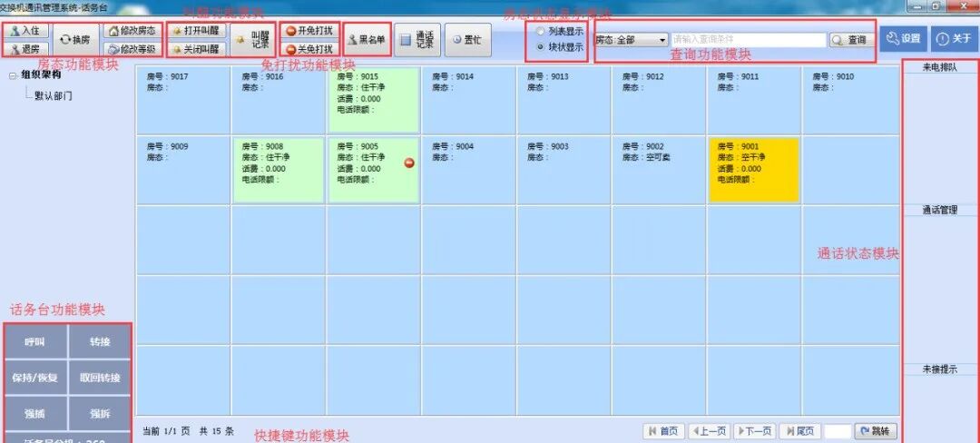Select the green room 9008 card

(x=279, y=170)
